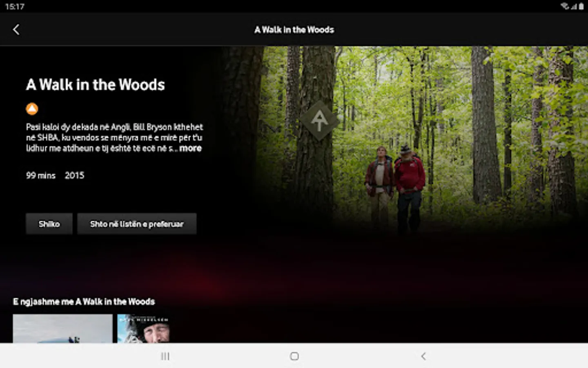The width and height of the screenshot is (588, 368).
Task: Open the second related thumbnail with bearded man
Action: pos(143,328)
